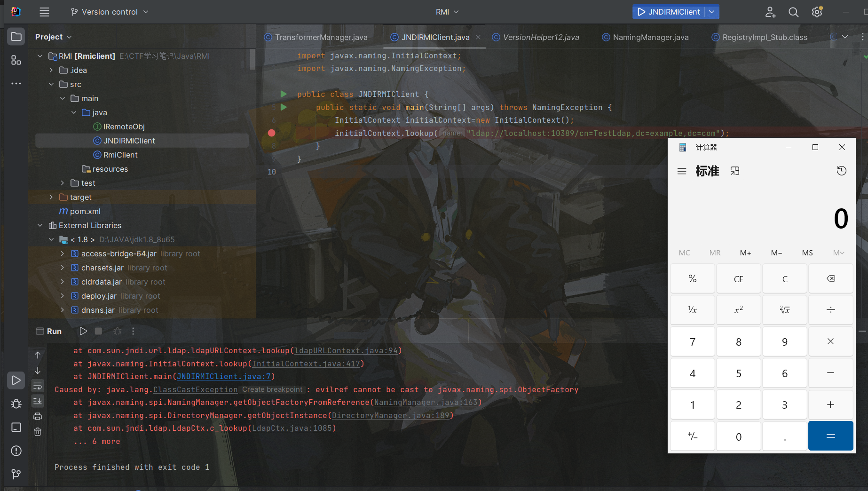Open the Run tool window sidebar icon

tap(16, 380)
